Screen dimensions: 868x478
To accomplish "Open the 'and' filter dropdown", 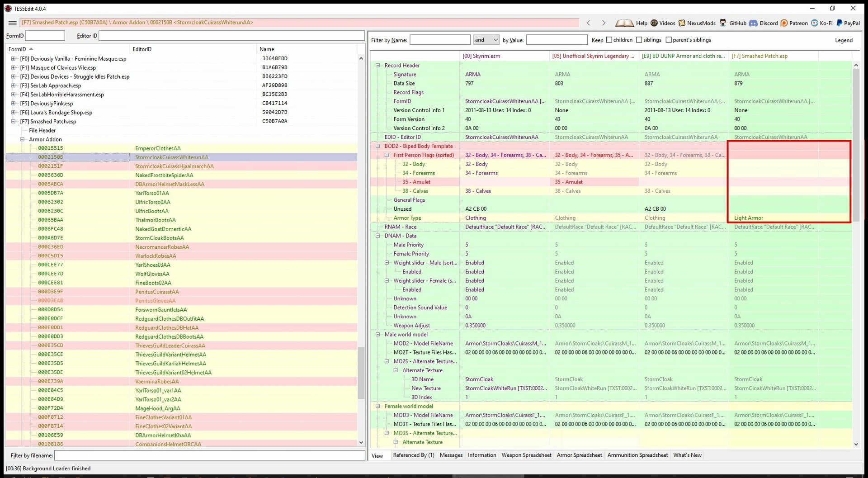I will point(486,40).
